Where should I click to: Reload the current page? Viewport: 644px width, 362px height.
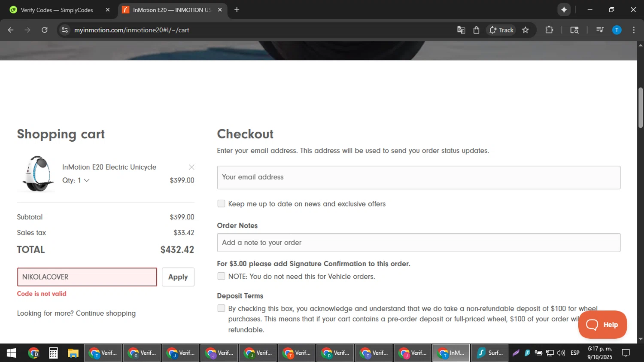[x=45, y=30]
